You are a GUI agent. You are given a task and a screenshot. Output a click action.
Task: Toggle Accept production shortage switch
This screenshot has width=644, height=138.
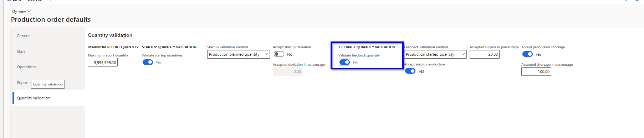click(527, 54)
